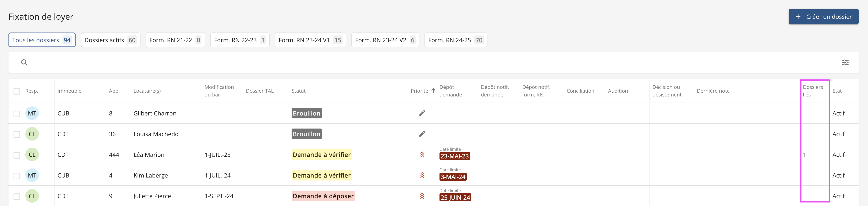
Task: Click high priority chevrons for Léa Marion
Action: 422,155
